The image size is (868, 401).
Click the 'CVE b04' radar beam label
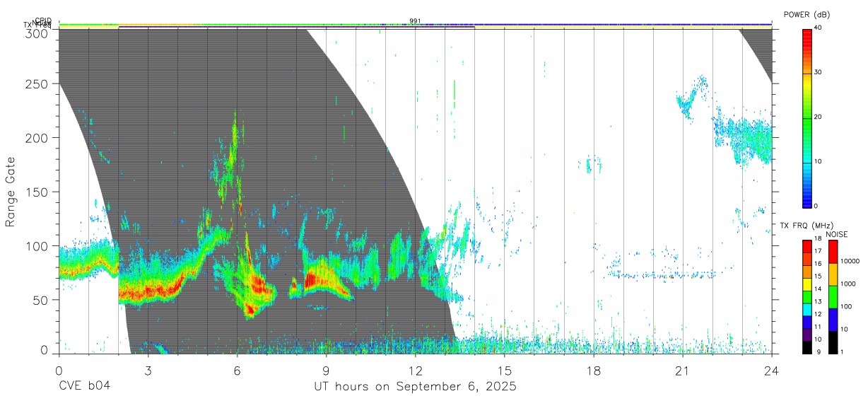83,387
